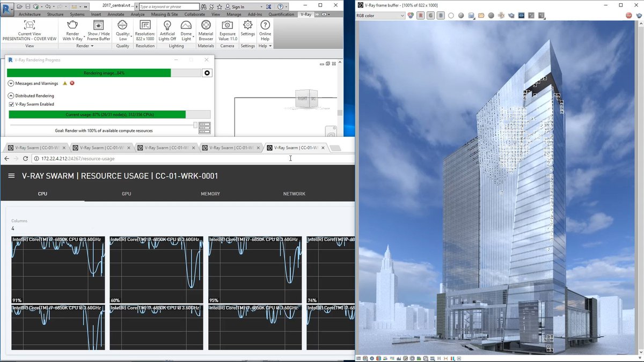
Task: Click the Rendering image 84% progress bar
Action: 104,73
